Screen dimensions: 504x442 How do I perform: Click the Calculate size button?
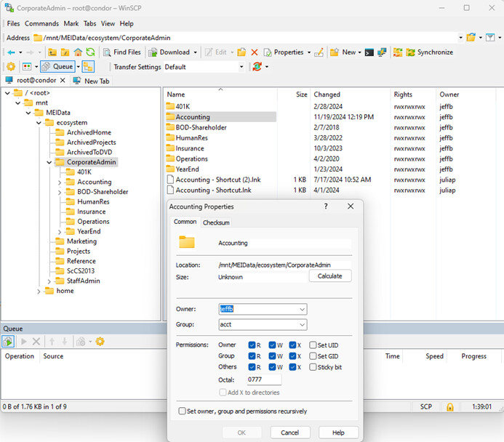tap(330, 276)
